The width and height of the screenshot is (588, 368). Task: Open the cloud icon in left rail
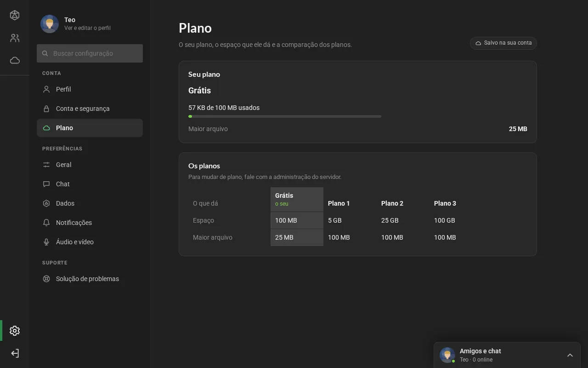pos(15,60)
